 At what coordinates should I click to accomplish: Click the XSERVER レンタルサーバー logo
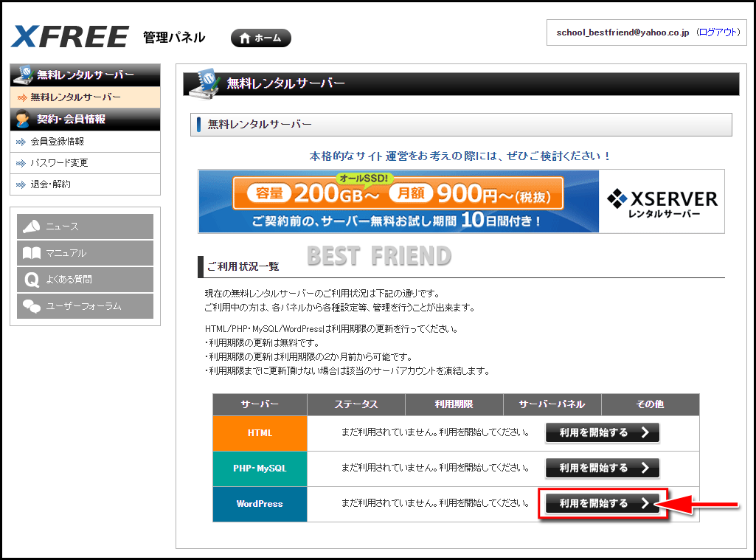662,203
